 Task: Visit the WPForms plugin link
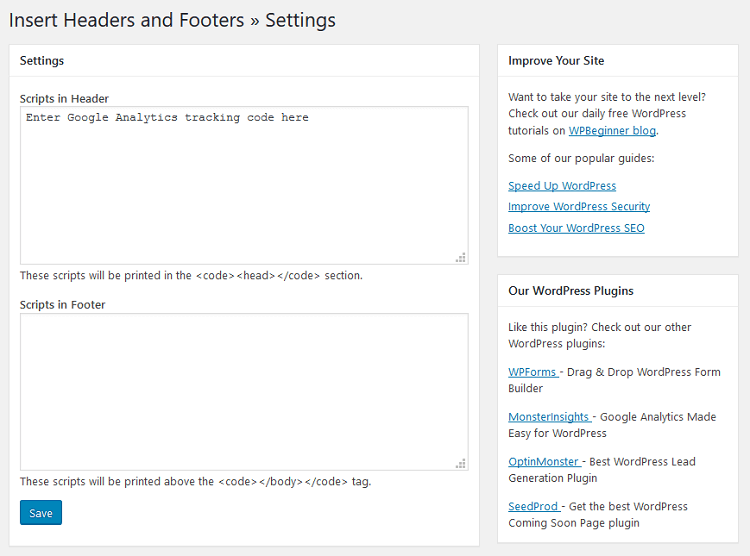pos(533,372)
